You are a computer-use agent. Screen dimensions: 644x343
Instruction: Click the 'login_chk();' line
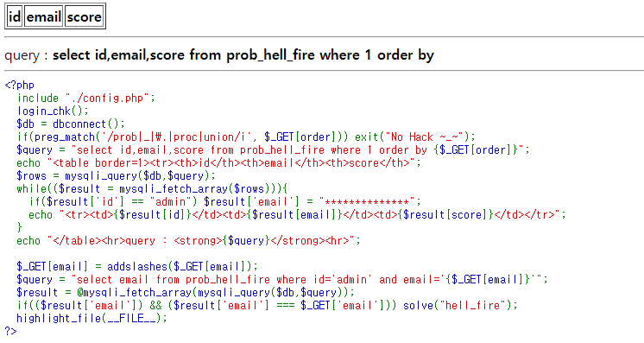coord(52,111)
